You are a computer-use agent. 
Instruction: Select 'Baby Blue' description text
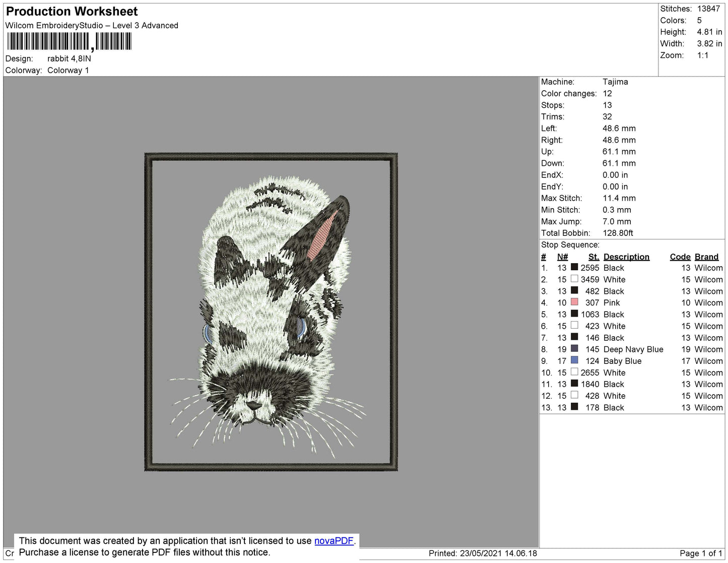[x=622, y=361]
